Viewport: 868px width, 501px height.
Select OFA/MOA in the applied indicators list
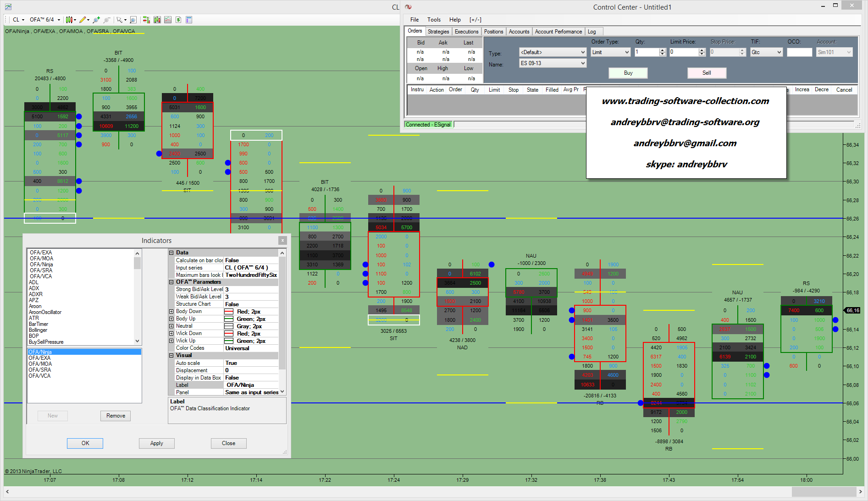click(x=40, y=364)
